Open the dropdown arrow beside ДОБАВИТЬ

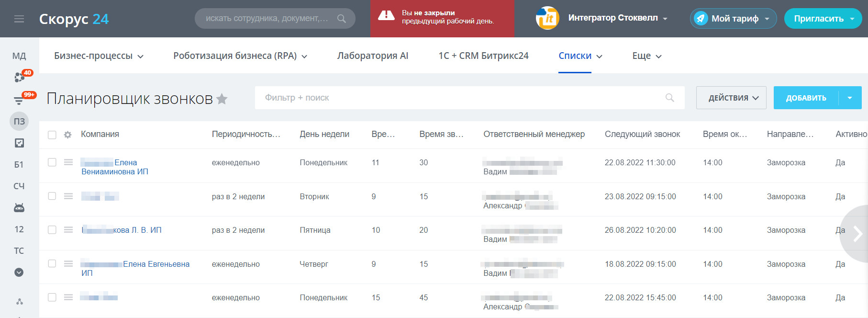850,98
